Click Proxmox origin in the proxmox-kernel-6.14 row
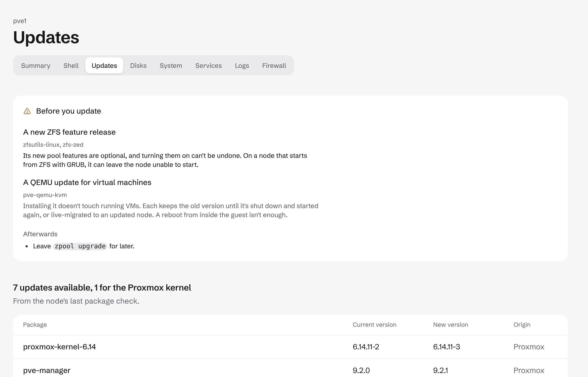The height and width of the screenshot is (377, 588). click(529, 347)
